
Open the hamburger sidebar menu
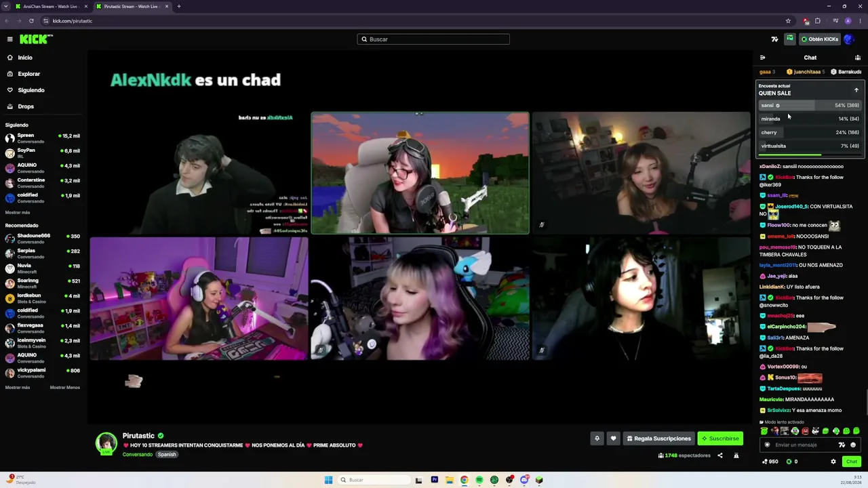pos(9,39)
